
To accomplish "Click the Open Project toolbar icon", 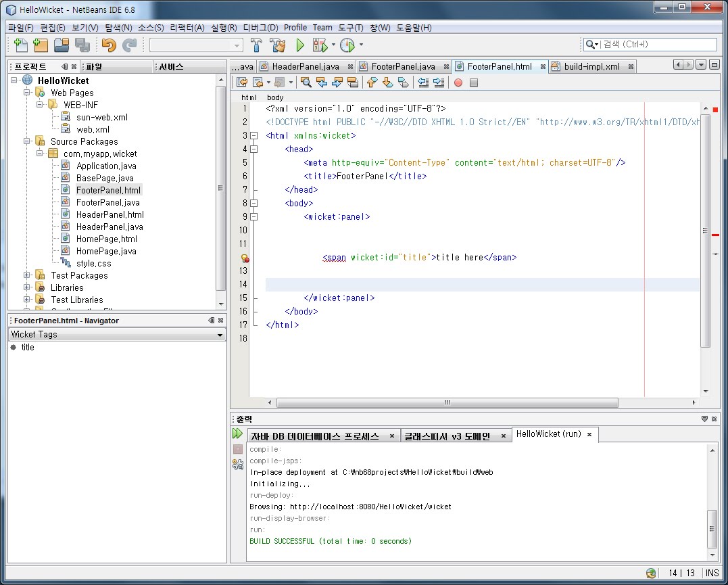I will pyautogui.click(x=62, y=45).
